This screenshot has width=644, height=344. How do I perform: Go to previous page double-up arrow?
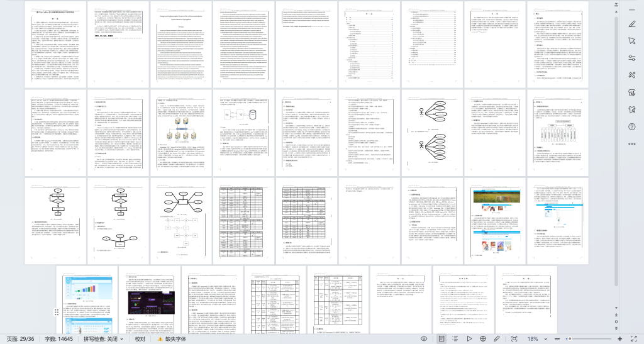pos(616,315)
